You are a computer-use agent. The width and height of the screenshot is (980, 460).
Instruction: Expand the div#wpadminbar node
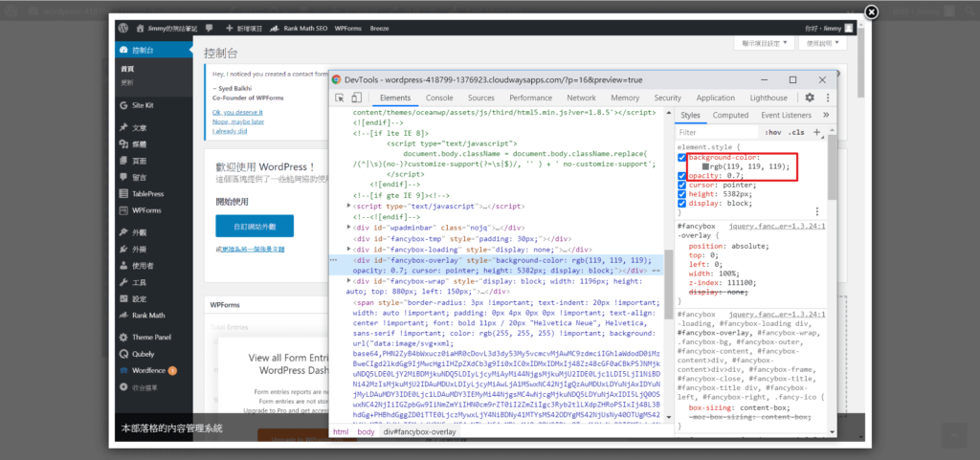click(x=348, y=228)
